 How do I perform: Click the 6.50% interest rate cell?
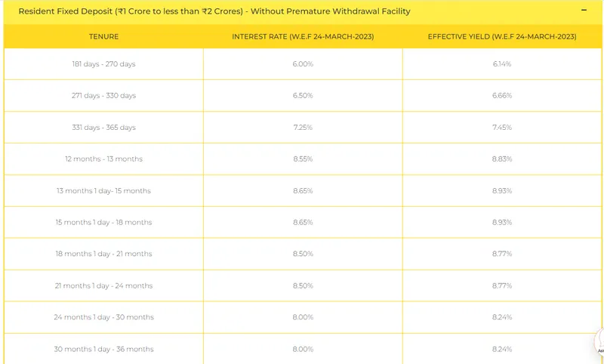click(303, 95)
